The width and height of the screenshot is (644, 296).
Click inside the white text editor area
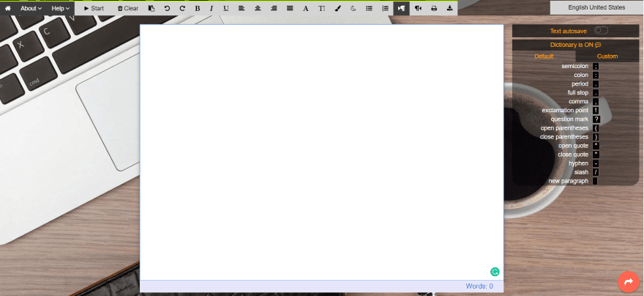(x=321, y=152)
